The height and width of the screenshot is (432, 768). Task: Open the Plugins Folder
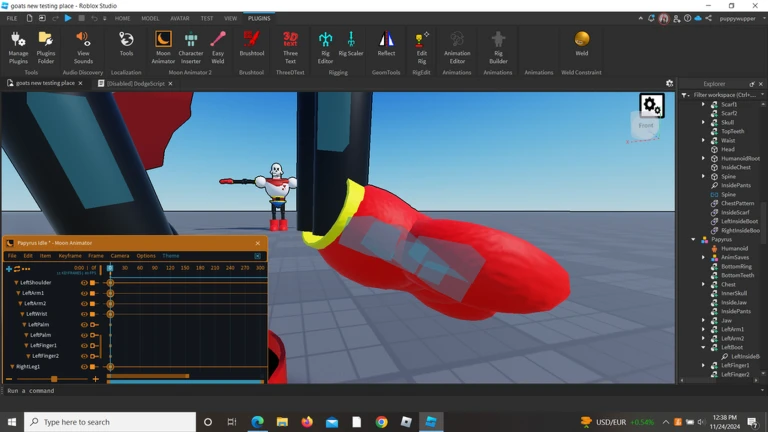pyautogui.click(x=46, y=48)
